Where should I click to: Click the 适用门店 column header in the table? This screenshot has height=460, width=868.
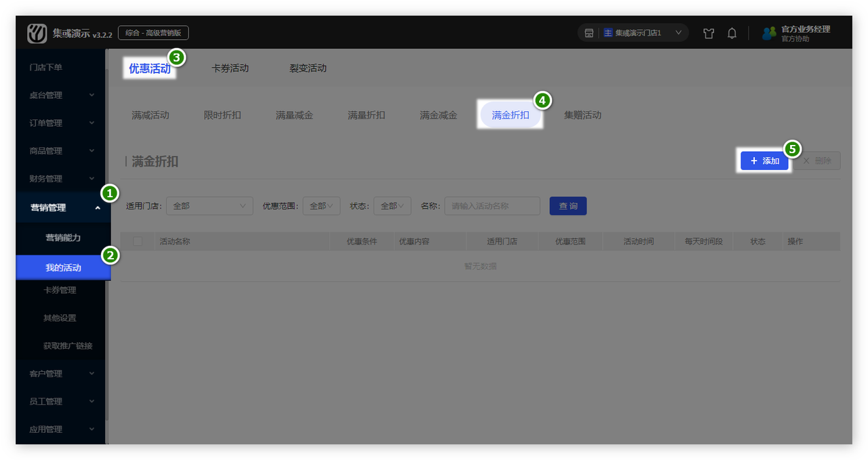(x=502, y=241)
